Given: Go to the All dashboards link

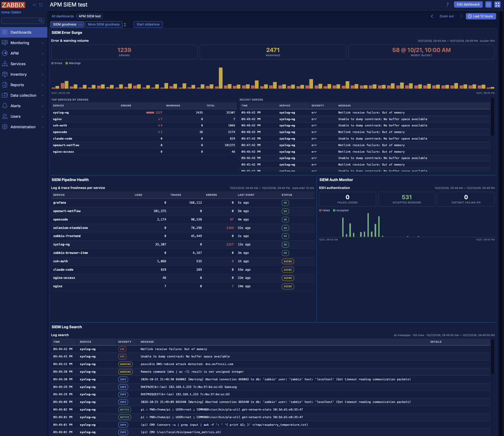Looking at the screenshot, I should pos(63,16).
